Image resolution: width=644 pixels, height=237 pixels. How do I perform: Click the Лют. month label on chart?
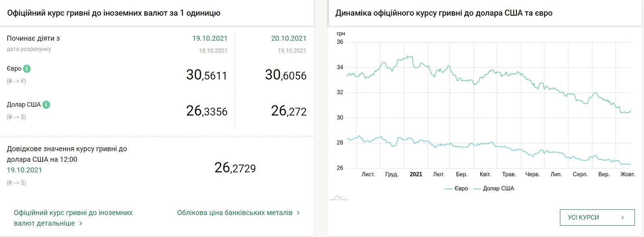(x=439, y=174)
